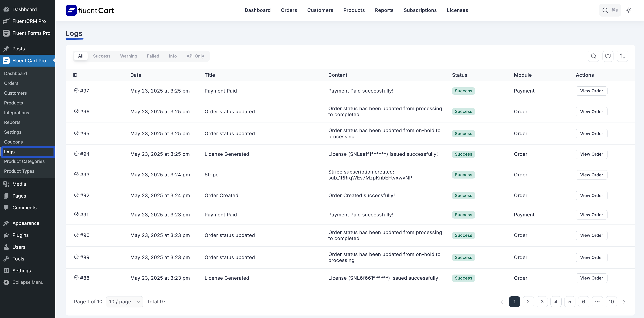Open the ellipsis pagination expander
The height and width of the screenshot is (318, 644).
pyautogui.click(x=598, y=302)
